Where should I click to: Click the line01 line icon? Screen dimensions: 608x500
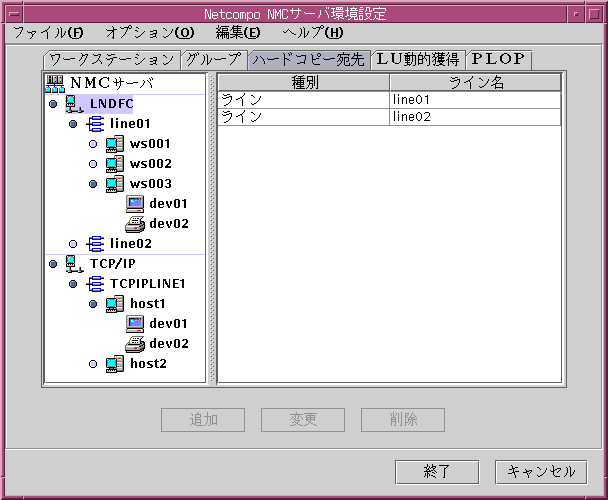pos(95,124)
